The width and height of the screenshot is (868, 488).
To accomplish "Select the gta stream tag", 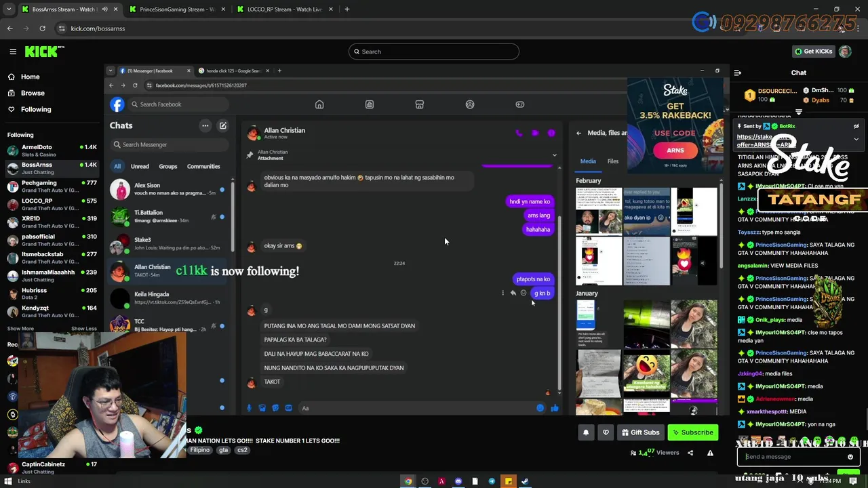I will [223, 450].
